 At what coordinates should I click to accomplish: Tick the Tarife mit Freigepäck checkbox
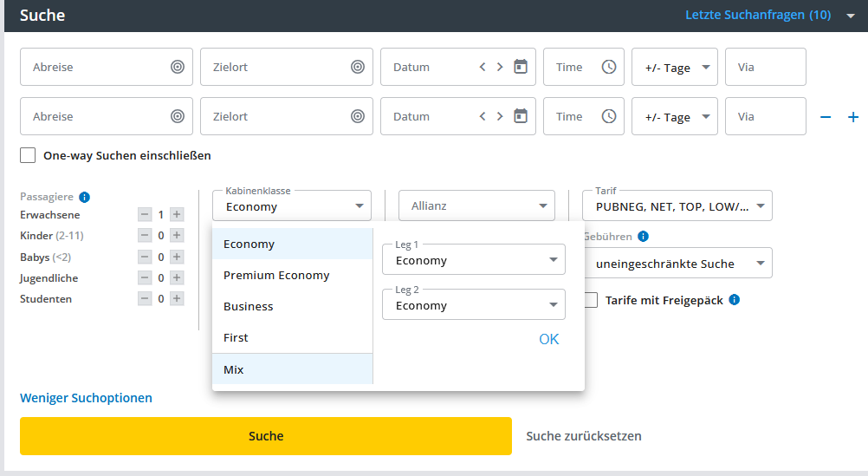[590, 300]
